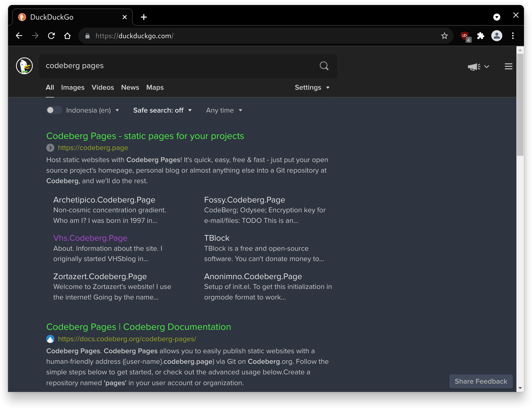The width and height of the screenshot is (532, 408).
Task: Select the All results tab
Action: point(50,87)
